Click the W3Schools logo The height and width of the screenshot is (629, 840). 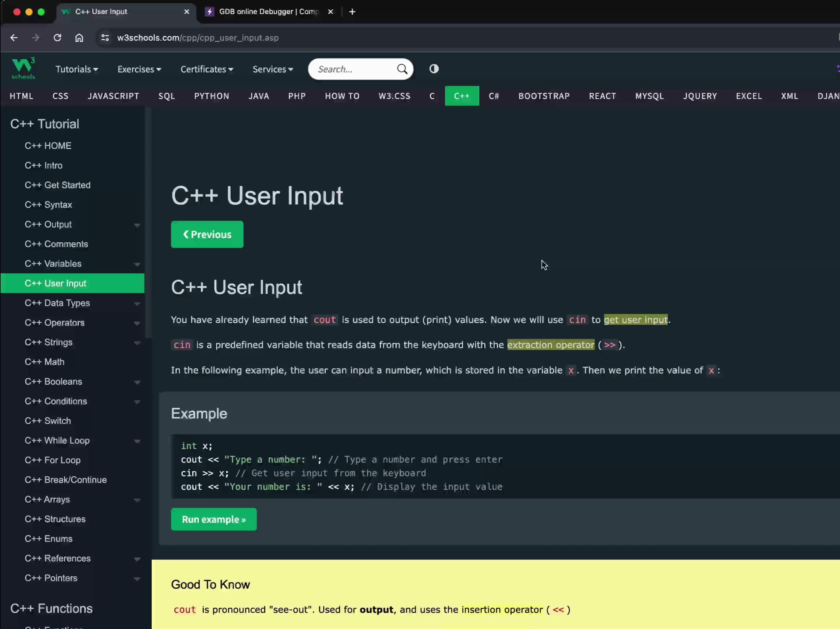tap(23, 68)
